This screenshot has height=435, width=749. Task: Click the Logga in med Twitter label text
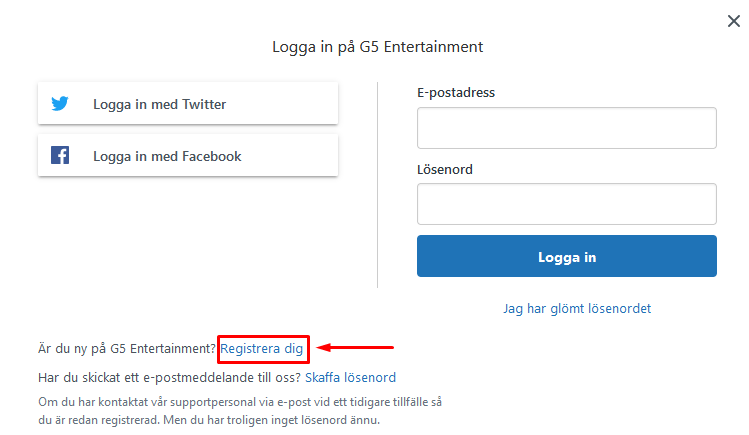point(160,105)
